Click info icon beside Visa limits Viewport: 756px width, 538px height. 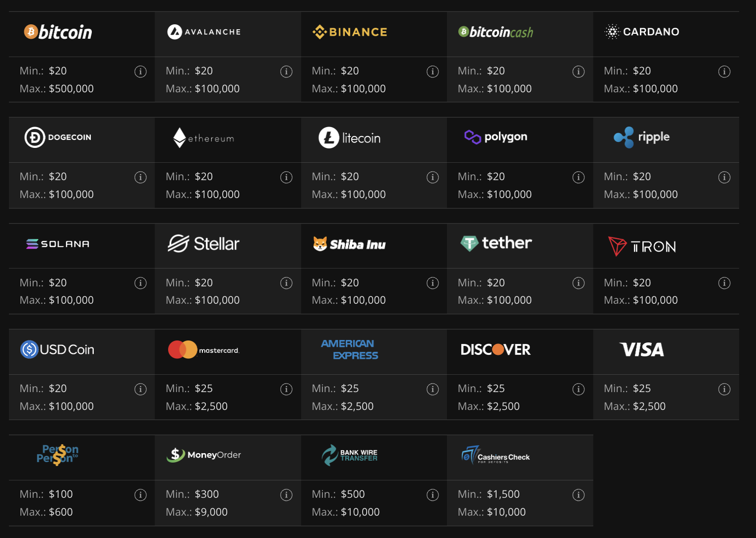[x=724, y=389]
